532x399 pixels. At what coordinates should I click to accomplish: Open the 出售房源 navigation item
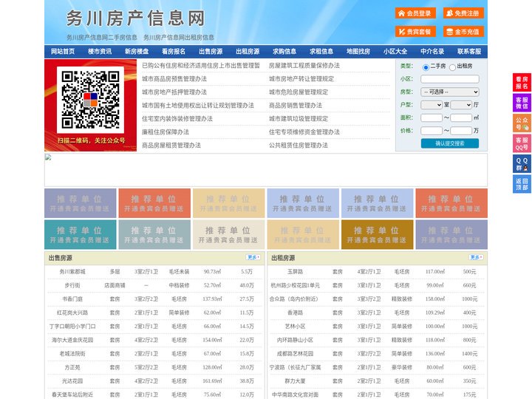click(x=211, y=52)
